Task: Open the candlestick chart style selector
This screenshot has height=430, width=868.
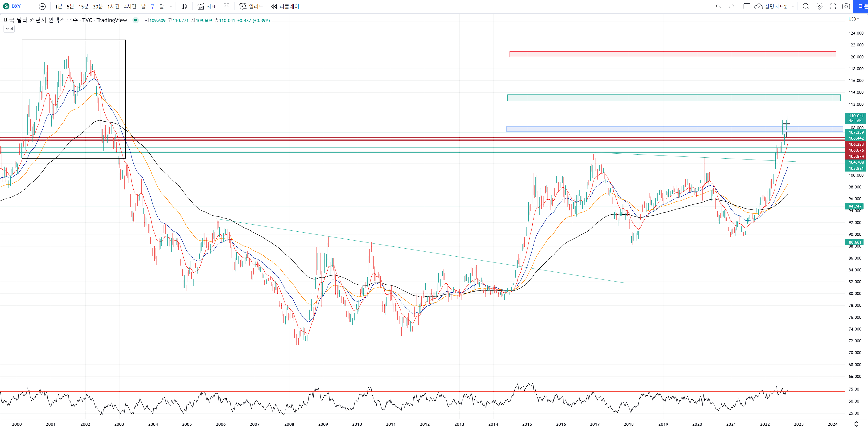Action: (184, 6)
